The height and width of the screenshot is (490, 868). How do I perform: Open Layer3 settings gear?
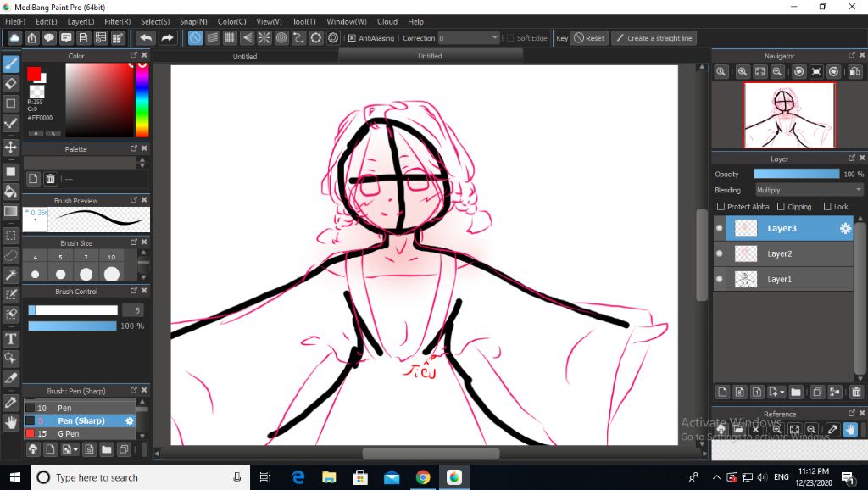click(x=845, y=228)
